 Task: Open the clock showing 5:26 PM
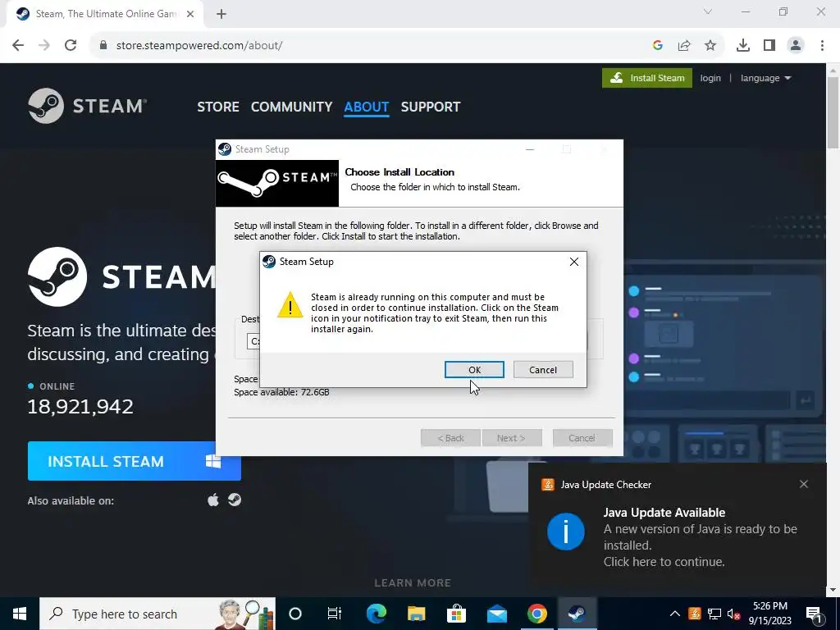coord(769,614)
